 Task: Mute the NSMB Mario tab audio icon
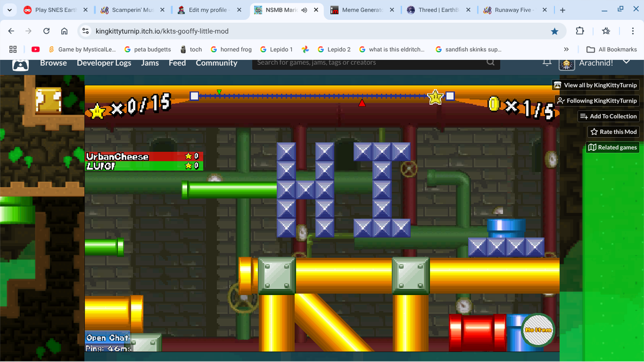coord(304,10)
